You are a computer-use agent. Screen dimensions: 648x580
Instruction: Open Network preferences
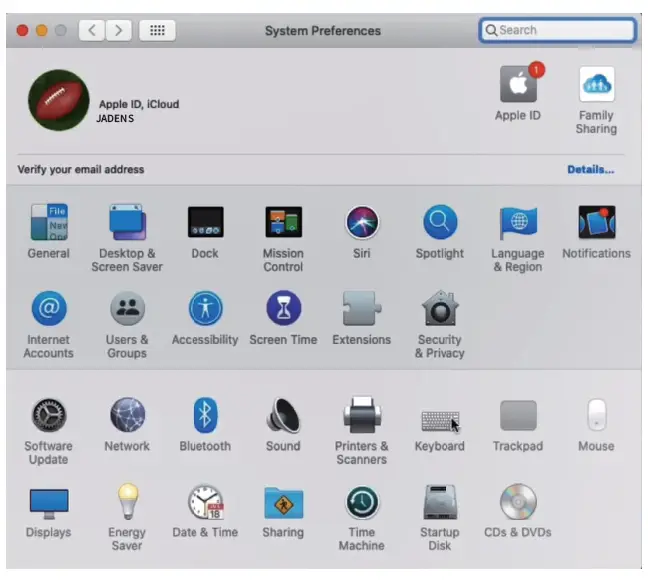[x=127, y=415]
